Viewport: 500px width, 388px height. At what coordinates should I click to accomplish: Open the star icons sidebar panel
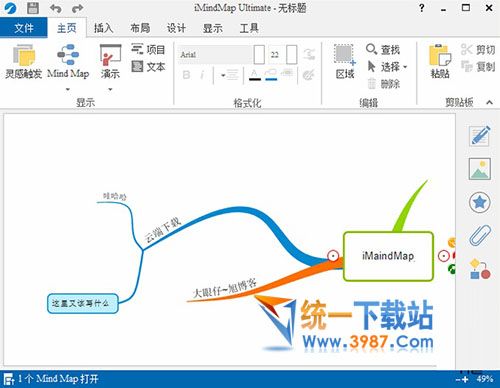click(x=480, y=202)
